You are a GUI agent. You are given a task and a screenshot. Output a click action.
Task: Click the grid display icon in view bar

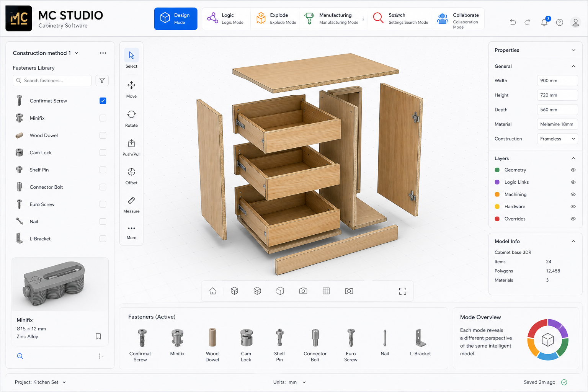click(x=326, y=291)
